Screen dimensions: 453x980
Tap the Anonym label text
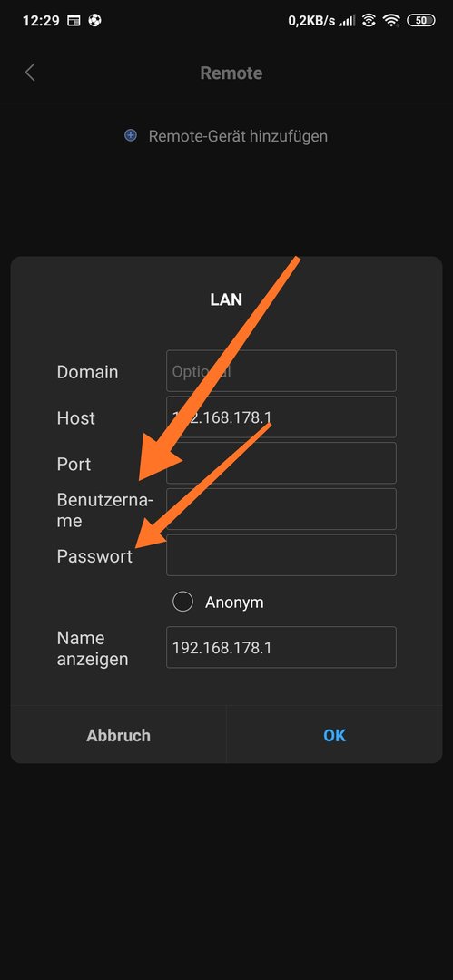[x=234, y=603]
